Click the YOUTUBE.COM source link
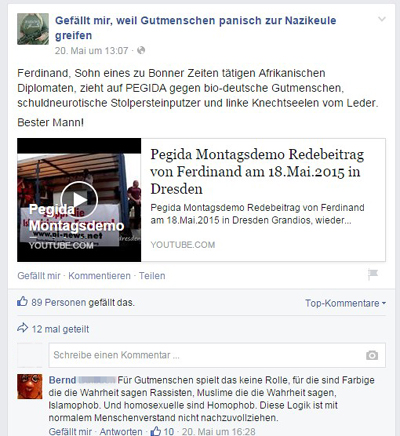Image resolution: width=400 pixels, height=436 pixels. (x=183, y=245)
